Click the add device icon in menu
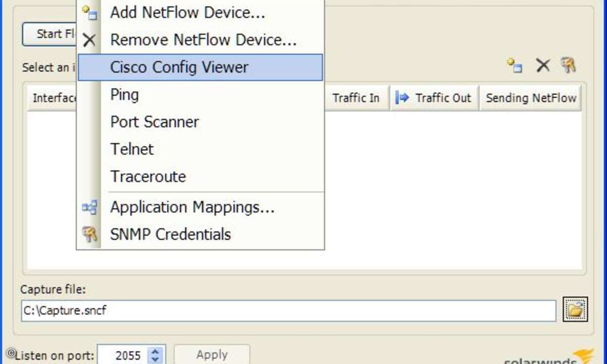 tap(90, 13)
